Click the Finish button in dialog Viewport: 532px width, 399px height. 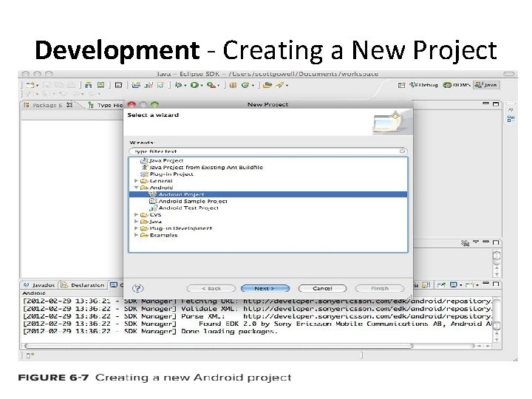380,288
